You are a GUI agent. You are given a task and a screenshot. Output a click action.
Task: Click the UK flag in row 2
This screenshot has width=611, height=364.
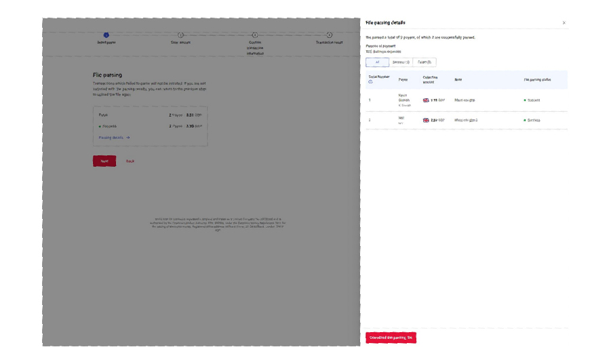point(426,120)
